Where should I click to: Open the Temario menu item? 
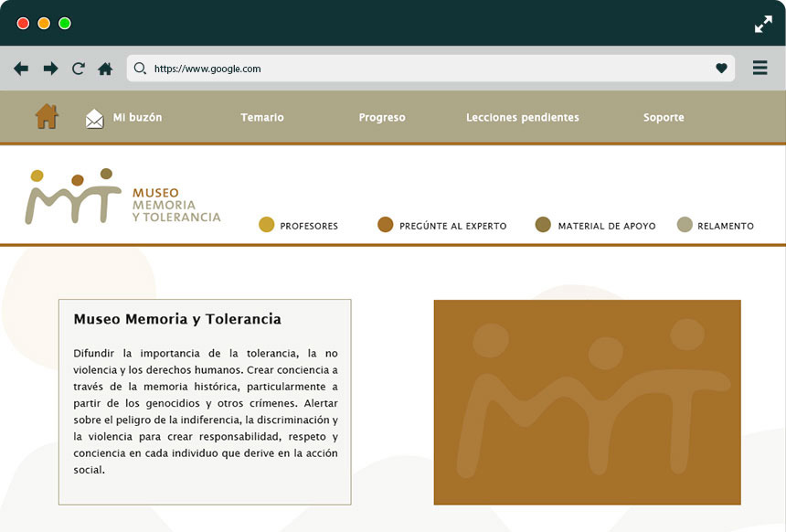(x=262, y=117)
